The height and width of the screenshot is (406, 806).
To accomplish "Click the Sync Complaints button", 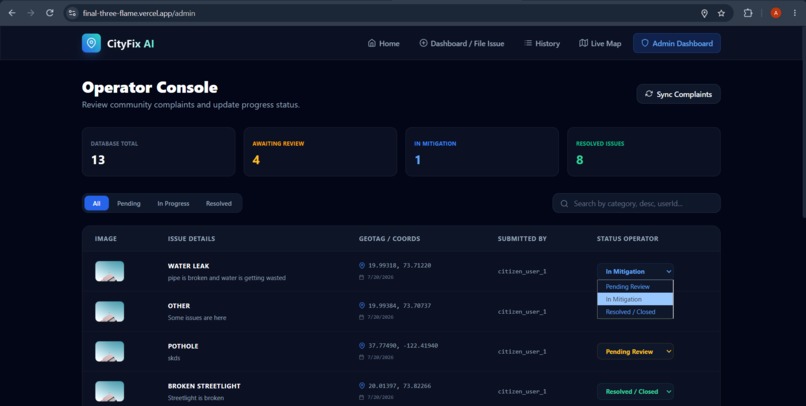I will pos(679,94).
